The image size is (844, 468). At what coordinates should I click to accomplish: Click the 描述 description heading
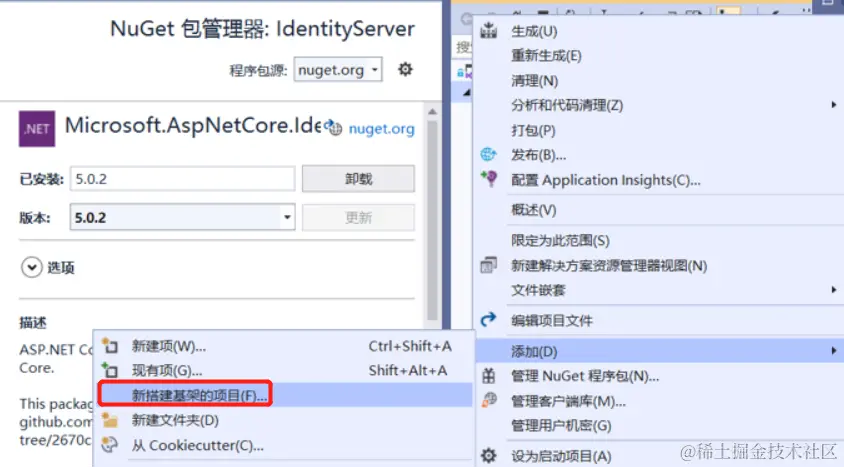(x=33, y=322)
